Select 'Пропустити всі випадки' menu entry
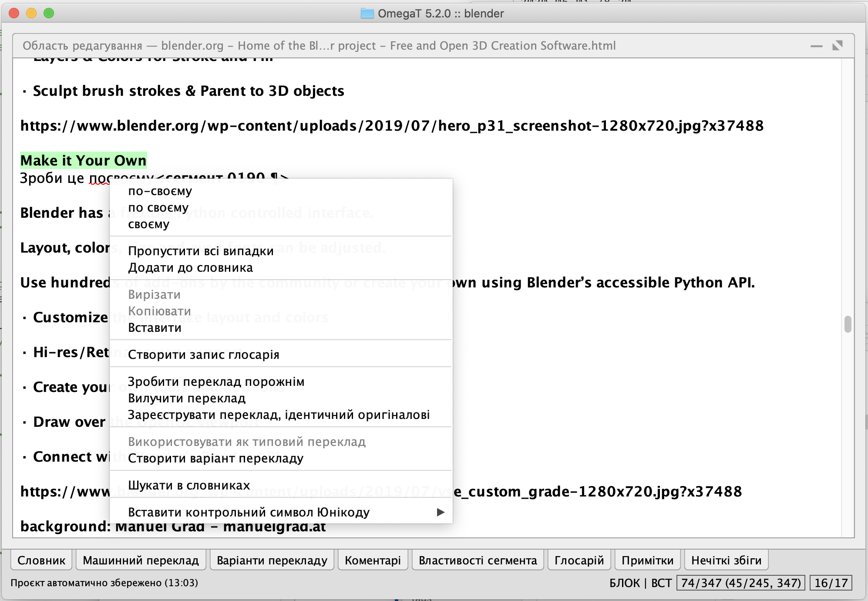Image resolution: width=868 pixels, height=601 pixels. pyautogui.click(x=281, y=251)
